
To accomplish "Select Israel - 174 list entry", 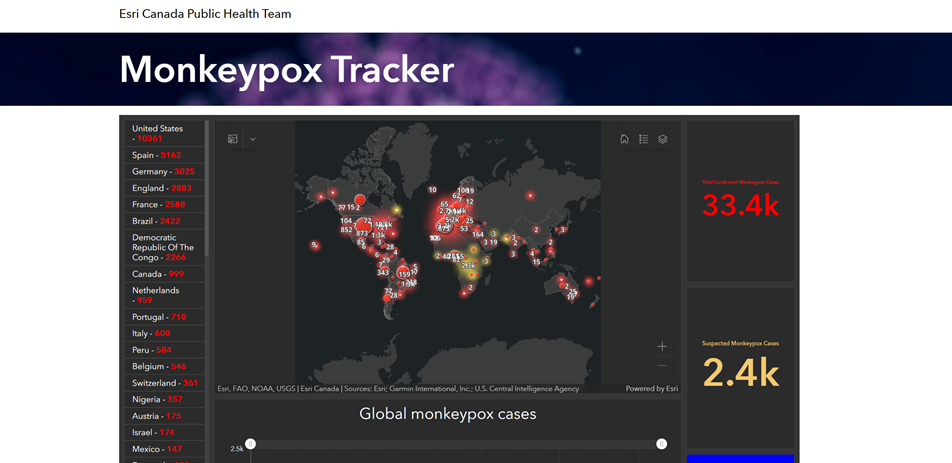I will [165, 433].
